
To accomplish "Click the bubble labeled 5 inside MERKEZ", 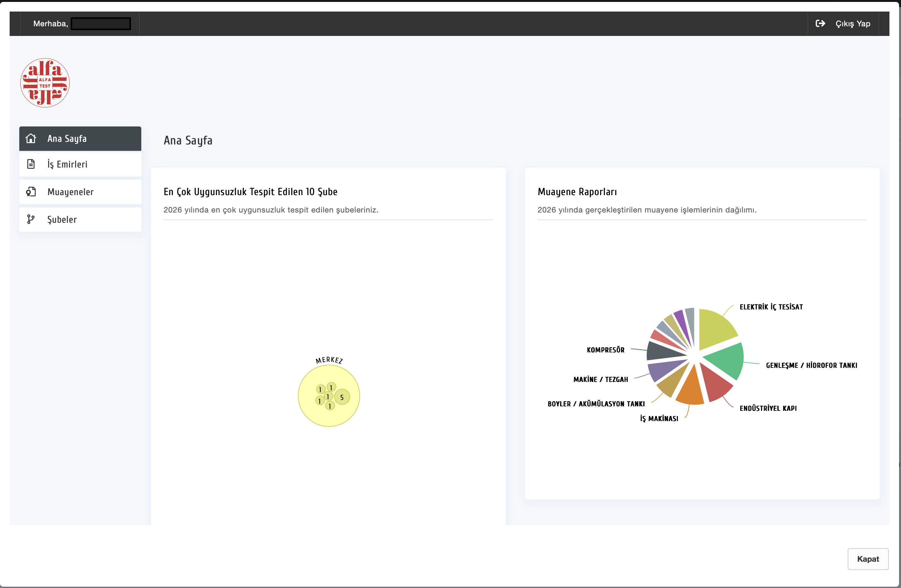I will pos(342,397).
